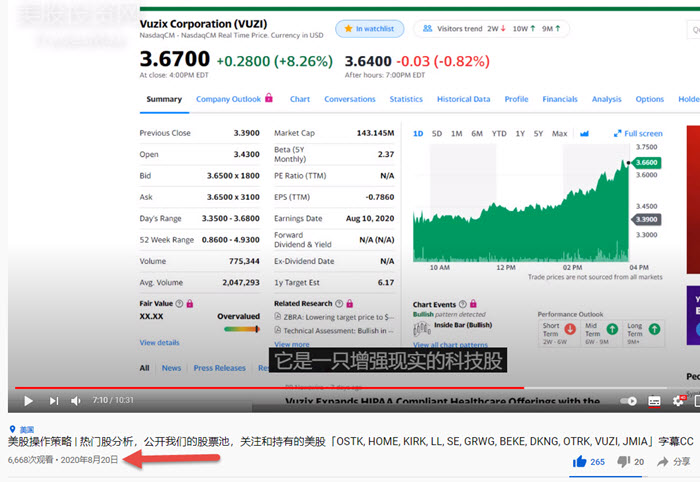Share the video via 分享 button

coord(673,461)
